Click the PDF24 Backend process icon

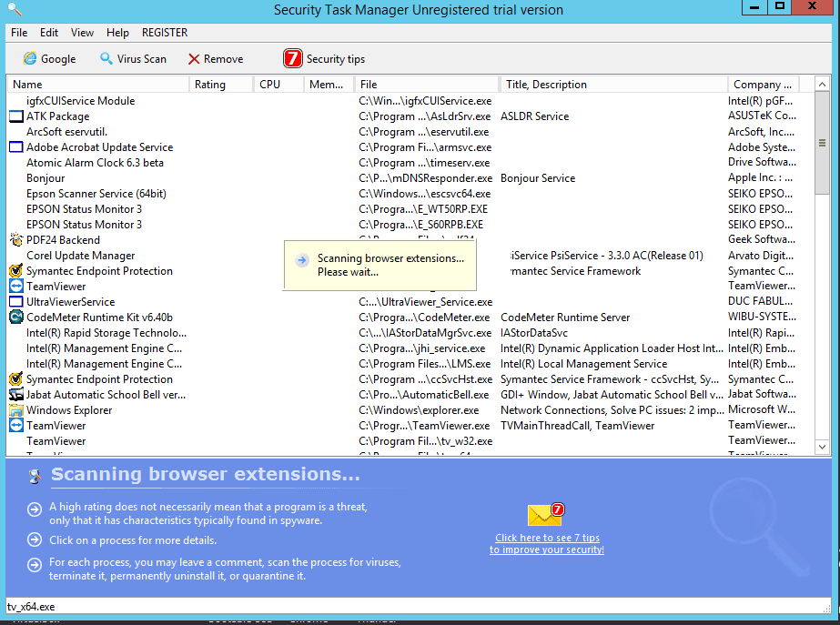pyautogui.click(x=15, y=239)
